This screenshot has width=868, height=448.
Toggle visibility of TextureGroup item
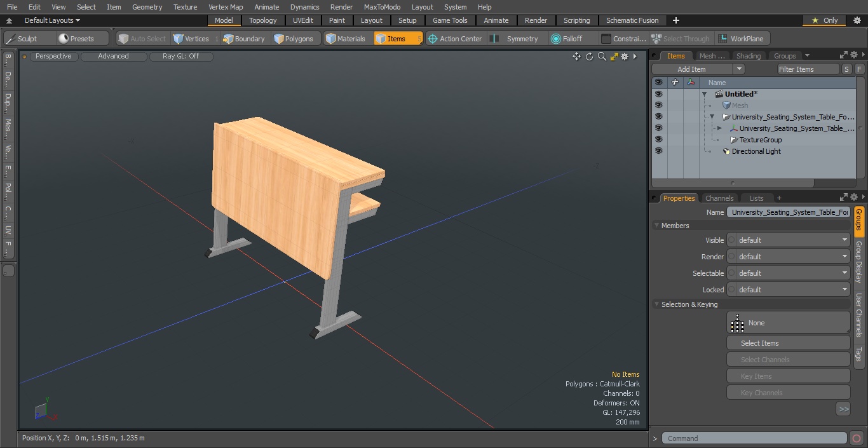pos(658,140)
